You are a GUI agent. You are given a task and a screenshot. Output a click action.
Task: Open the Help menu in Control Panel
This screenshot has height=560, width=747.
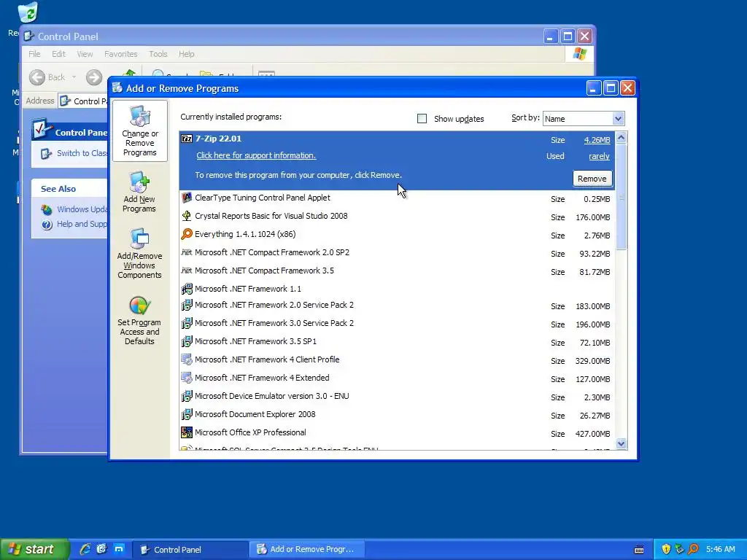click(x=186, y=54)
